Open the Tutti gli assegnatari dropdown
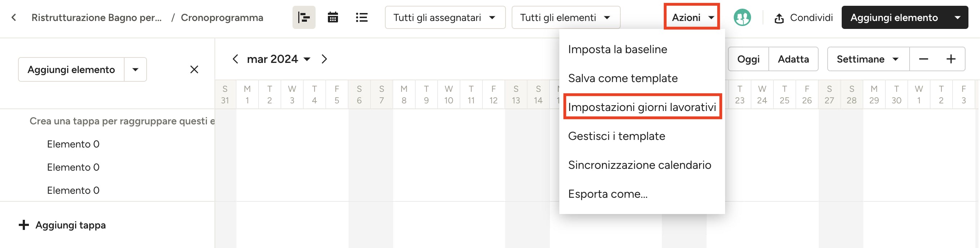Image resolution: width=980 pixels, height=248 pixels. pos(445,17)
